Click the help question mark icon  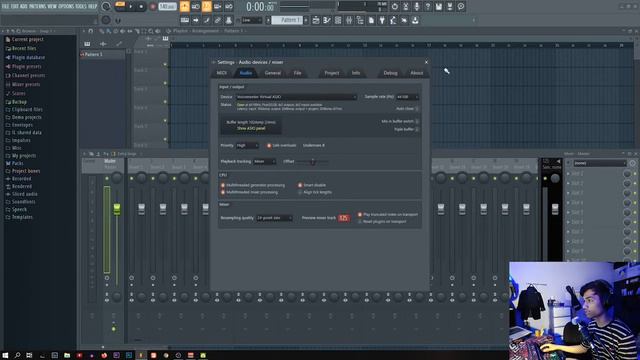coord(428,7)
